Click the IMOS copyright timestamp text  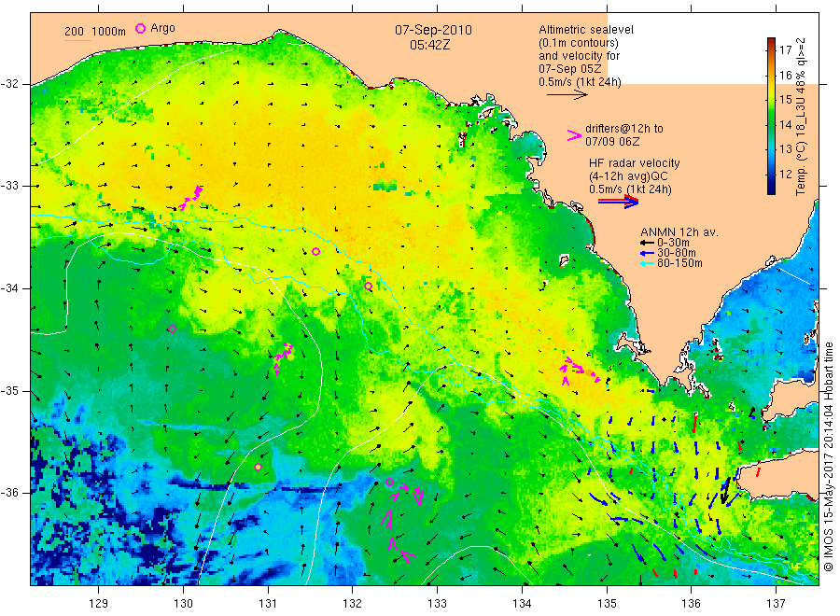tap(828, 457)
